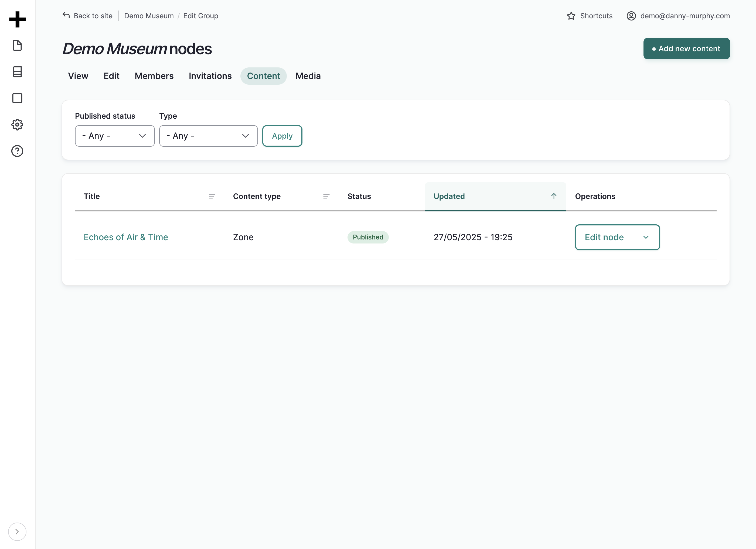The height and width of the screenshot is (549, 756).
Task: Expand the sidebar with the chevron button
Action: coord(17,532)
